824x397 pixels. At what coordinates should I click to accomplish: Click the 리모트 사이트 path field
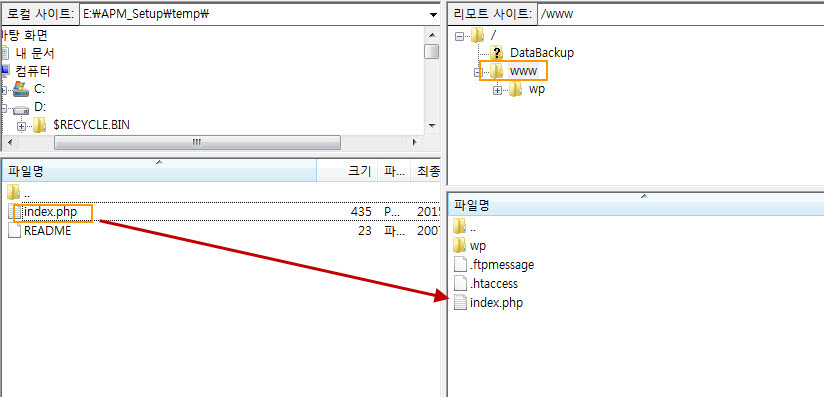tap(681, 15)
